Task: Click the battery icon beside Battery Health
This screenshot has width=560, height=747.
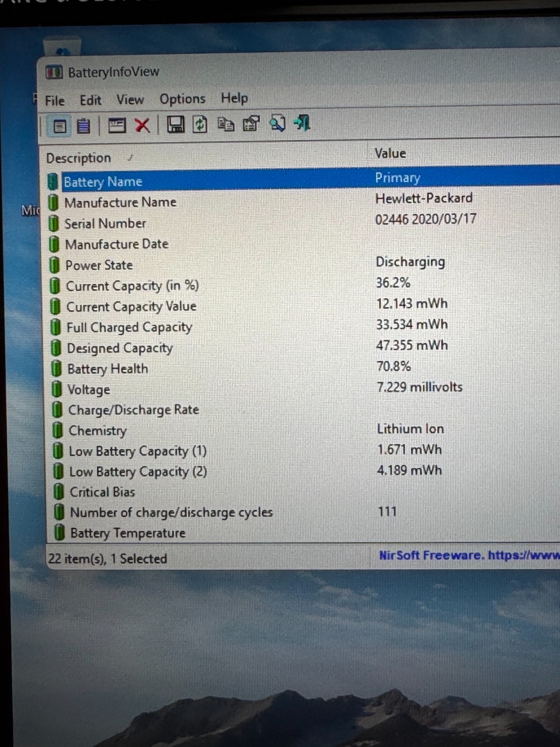Action: click(56, 369)
